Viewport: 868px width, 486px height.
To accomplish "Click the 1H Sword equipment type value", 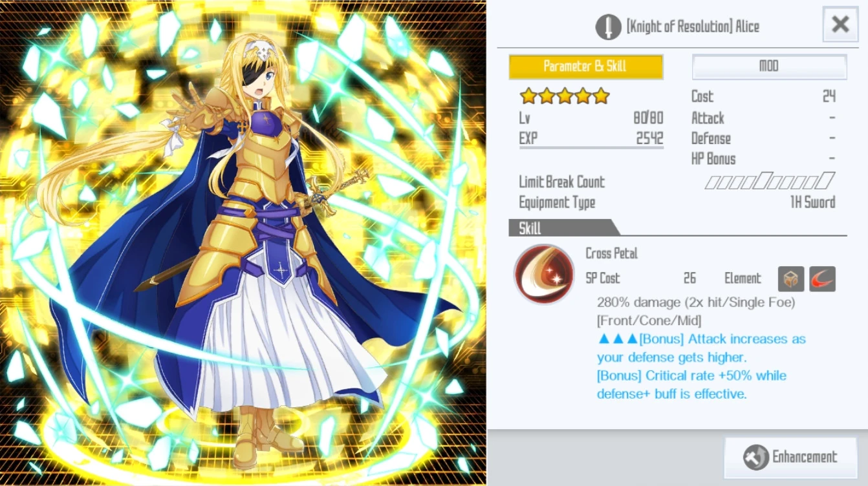I will coord(812,202).
